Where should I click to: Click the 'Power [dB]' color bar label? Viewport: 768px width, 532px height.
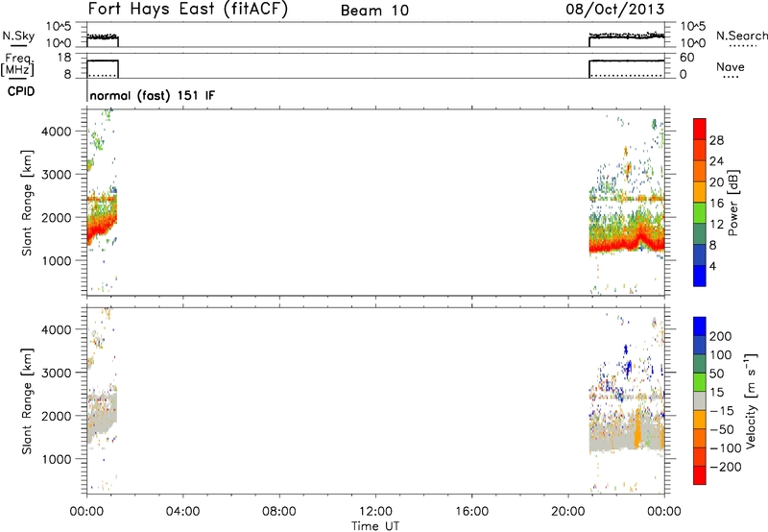[x=732, y=203]
